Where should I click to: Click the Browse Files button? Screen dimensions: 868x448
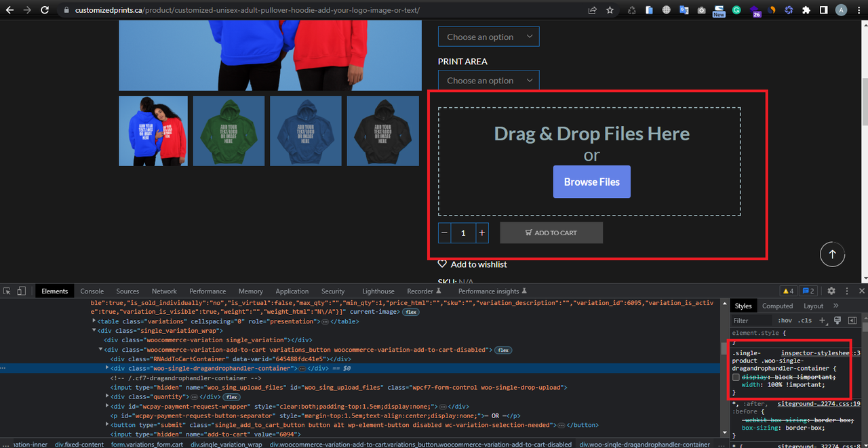[592, 182]
